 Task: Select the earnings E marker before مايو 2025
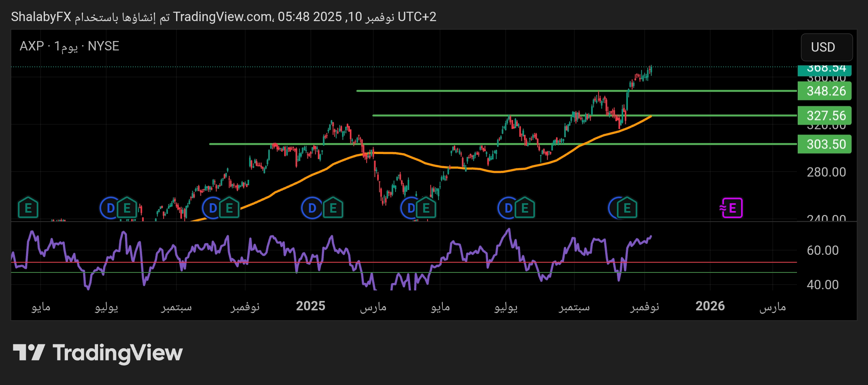pyautogui.click(x=426, y=208)
